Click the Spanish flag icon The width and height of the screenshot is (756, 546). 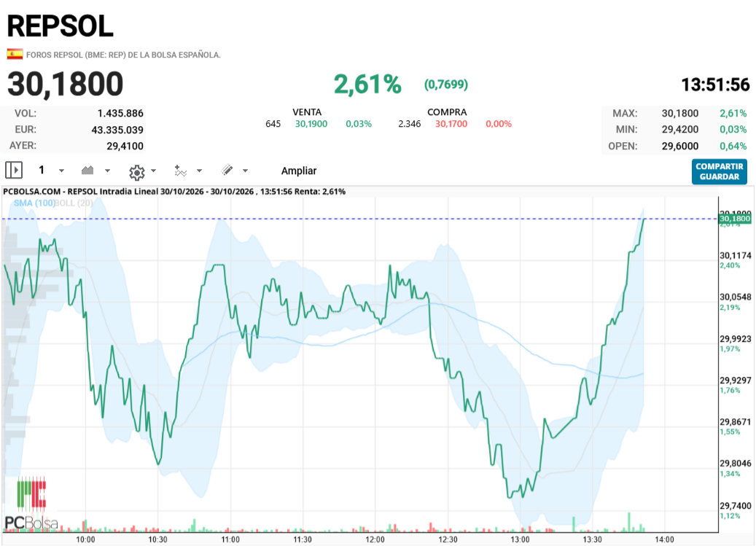pos(15,54)
